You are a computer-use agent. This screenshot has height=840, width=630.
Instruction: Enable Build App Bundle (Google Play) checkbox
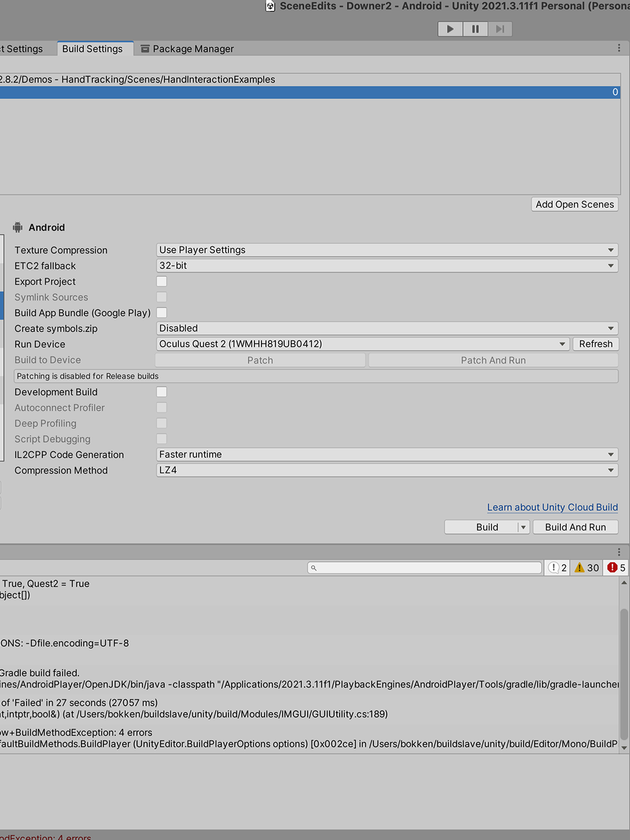point(162,313)
